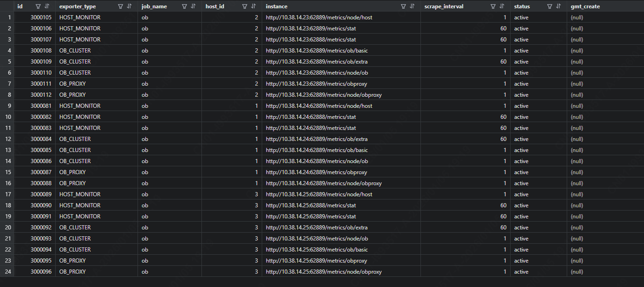Click the row 24 number cell
The image size is (644, 287).
pyautogui.click(x=7, y=272)
